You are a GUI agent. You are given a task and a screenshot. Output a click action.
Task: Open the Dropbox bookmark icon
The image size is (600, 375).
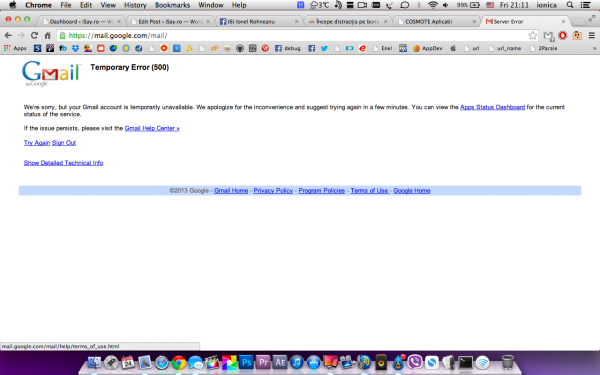[75, 48]
